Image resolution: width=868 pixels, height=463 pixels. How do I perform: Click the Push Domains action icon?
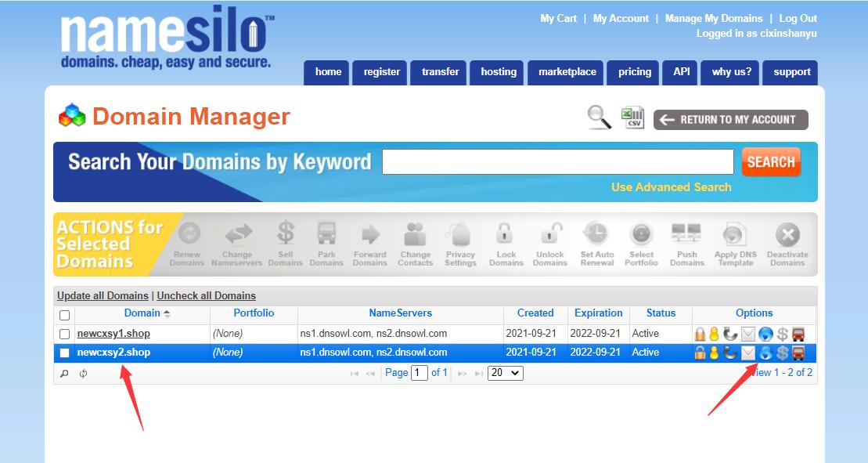[x=686, y=233]
